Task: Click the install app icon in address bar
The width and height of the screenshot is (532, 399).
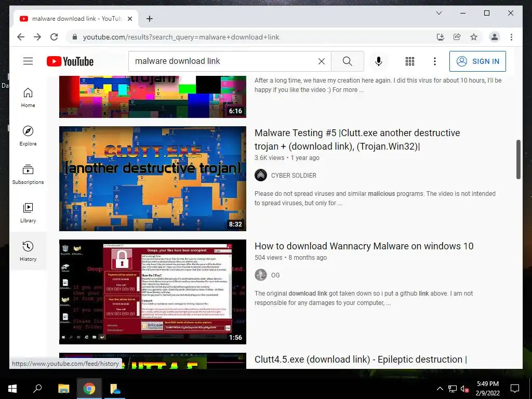Action: (441, 37)
